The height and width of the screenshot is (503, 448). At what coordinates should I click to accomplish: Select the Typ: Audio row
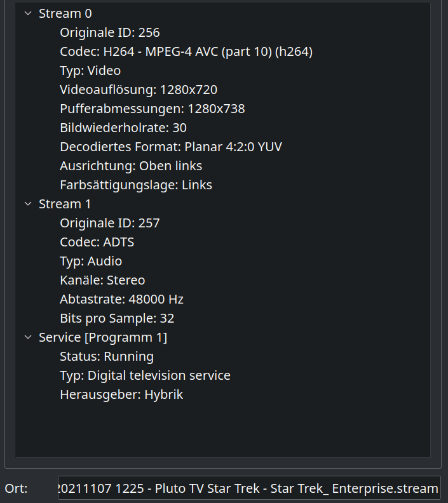(x=91, y=261)
